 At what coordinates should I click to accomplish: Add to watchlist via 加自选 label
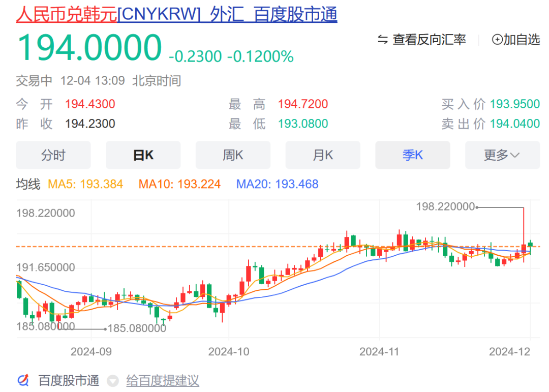(x=522, y=40)
